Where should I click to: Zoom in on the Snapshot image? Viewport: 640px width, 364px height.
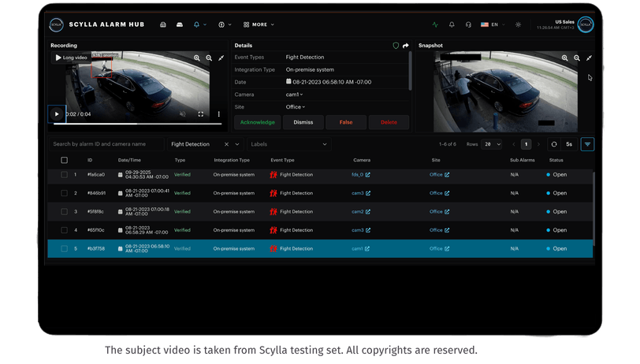pos(564,58)
